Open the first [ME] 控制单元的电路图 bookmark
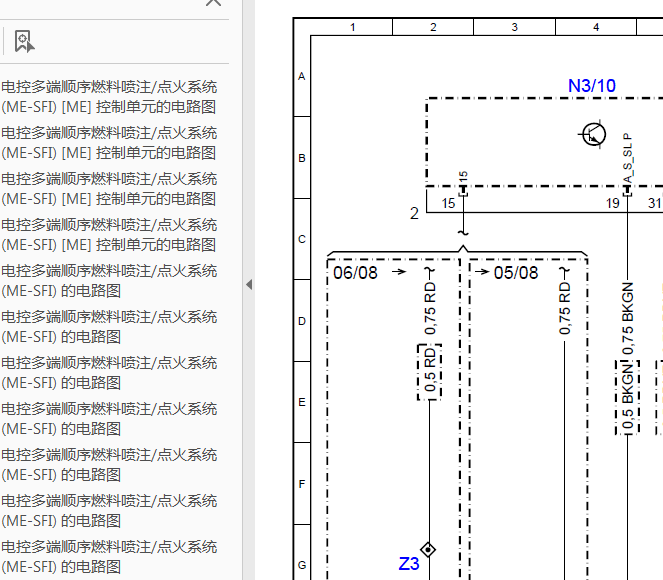Image resolution: width=663 pixels, height=580 pixels. pyautogui.click(x=109, y=97)
